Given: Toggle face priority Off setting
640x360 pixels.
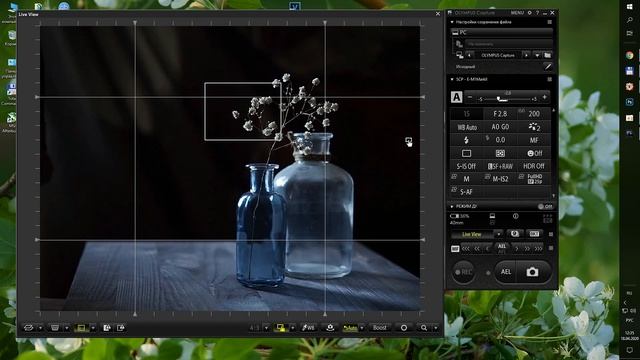Looking at the screenshot, I should [x=534, y=153].
